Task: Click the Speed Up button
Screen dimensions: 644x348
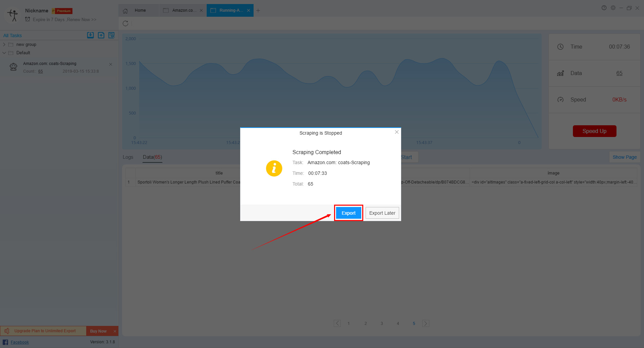Action: 594,131
